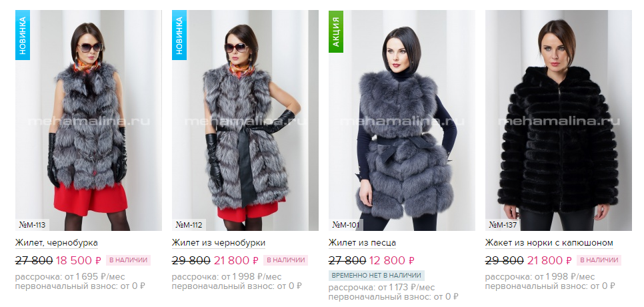Click 'ВРЕМЕННО НЕТ В НАЛИЧИИ' tag
Viewport: 644px width, 307px height.
coord(377,276)
